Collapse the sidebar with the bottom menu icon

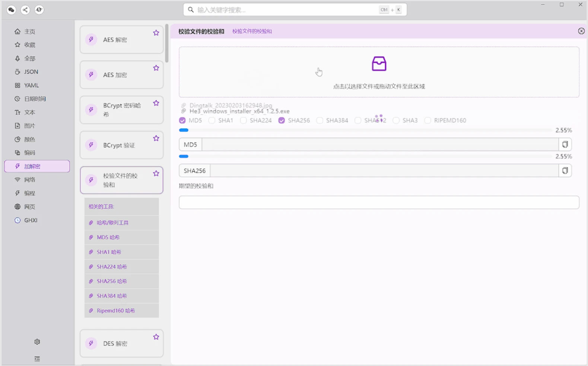point(37,359)
